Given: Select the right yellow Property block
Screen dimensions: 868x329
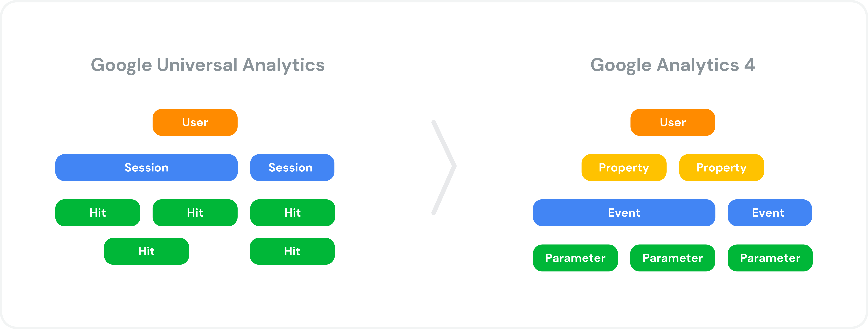Looking at the screenshot, I should (721, 167).
